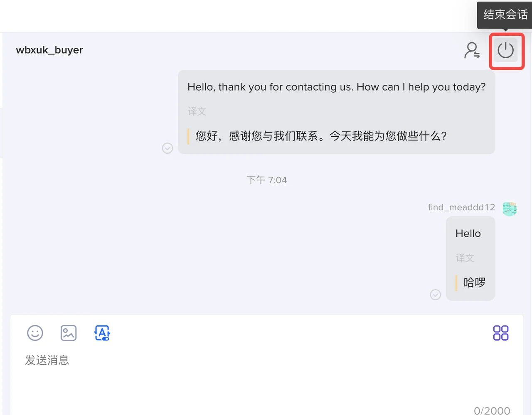Click the 发送消息 message input field
Viewport: 532px width, 415px height.
(47, 360)
